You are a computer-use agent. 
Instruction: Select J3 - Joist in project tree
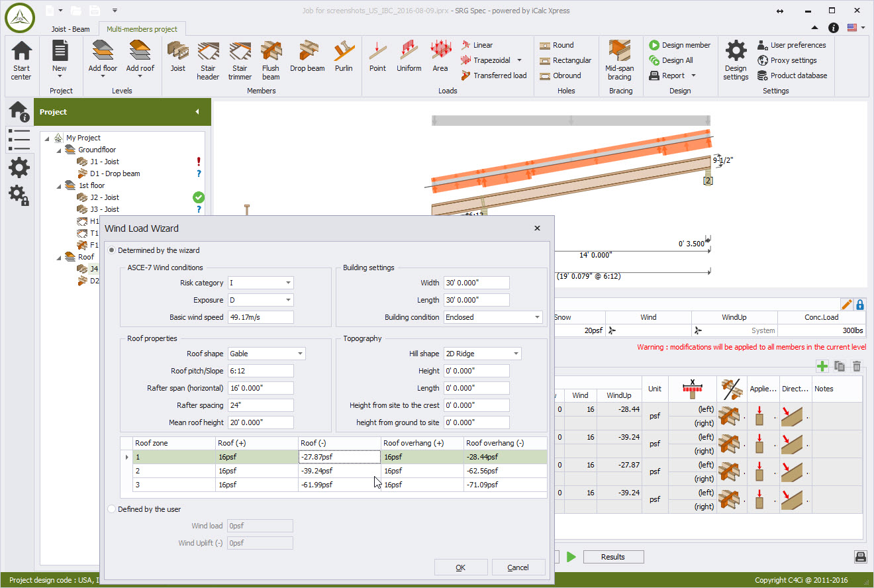[105, 209]
